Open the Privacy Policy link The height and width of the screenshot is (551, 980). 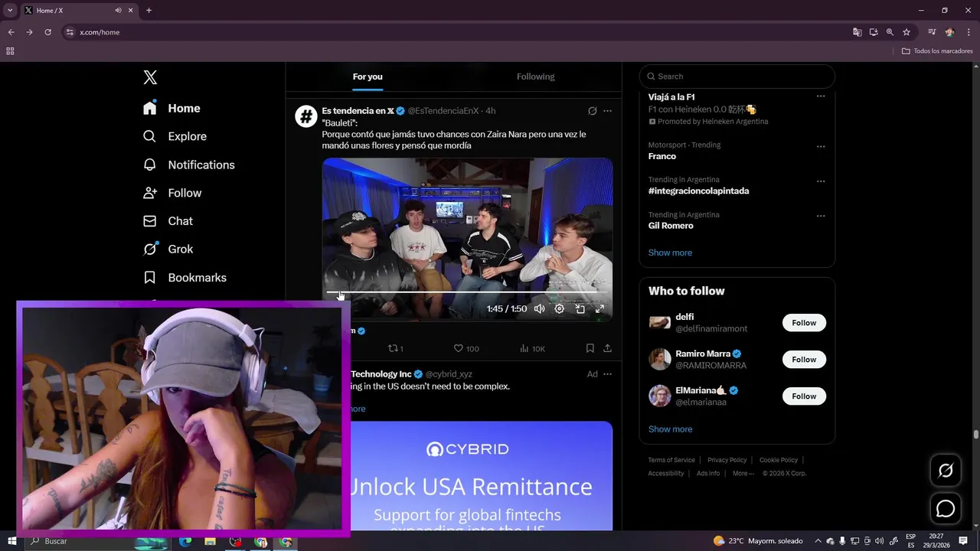click(x=727, y=460)
